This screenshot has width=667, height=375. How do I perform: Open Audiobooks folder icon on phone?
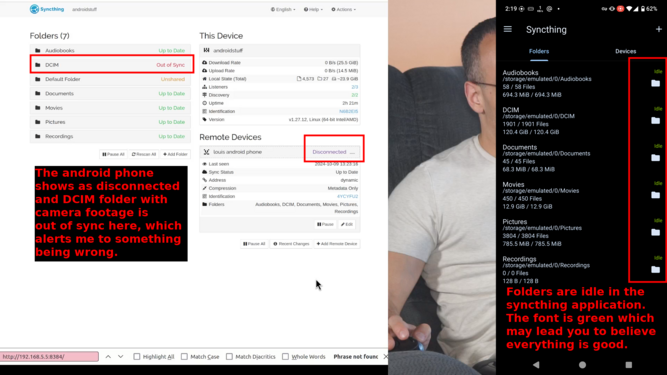656,83
